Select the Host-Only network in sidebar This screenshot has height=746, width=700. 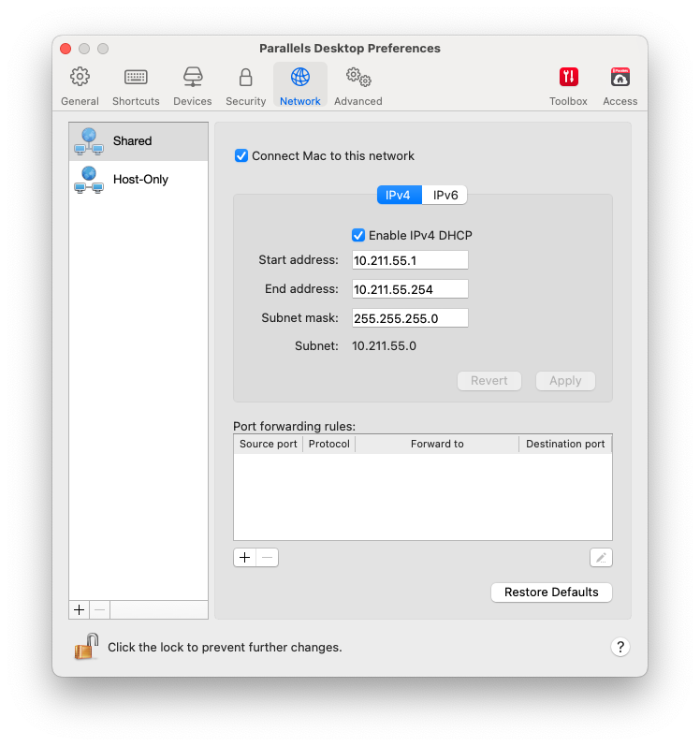click(x=139, y=179)
